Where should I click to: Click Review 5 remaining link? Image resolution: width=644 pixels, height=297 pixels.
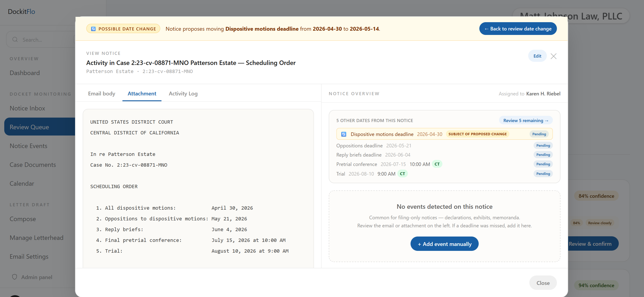(x=526, y=121)
